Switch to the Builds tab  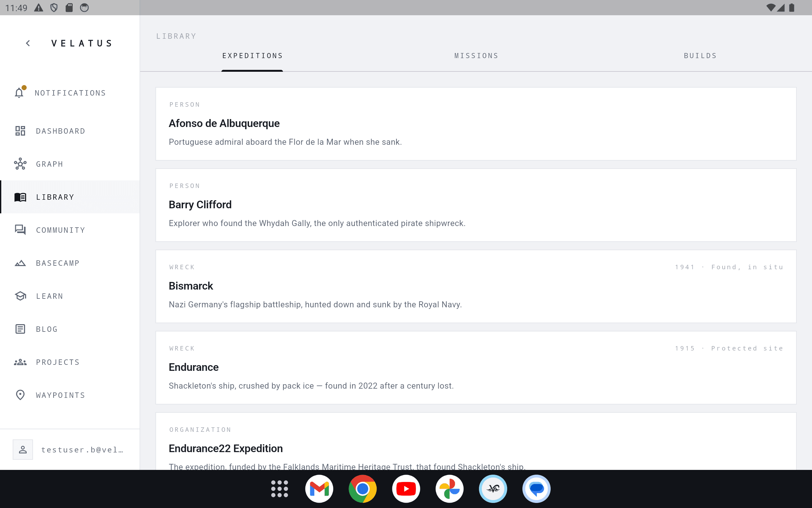click(x=700, y=56)
